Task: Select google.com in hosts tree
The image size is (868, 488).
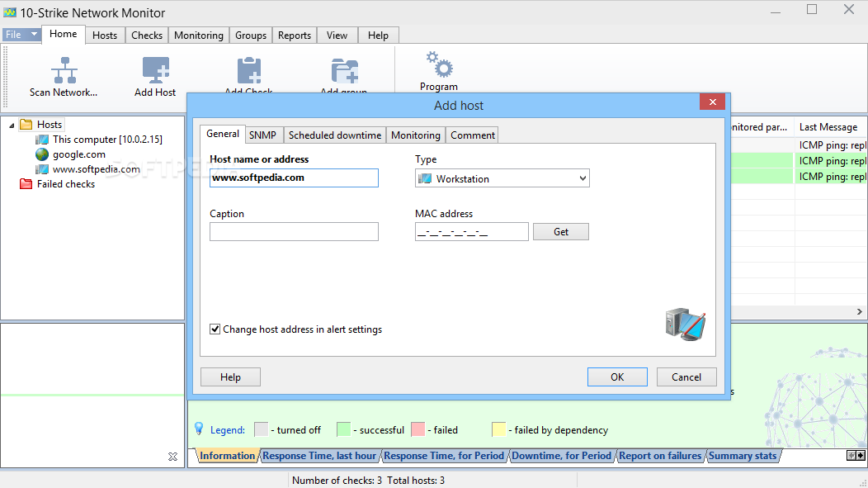Action: [79, 154]
